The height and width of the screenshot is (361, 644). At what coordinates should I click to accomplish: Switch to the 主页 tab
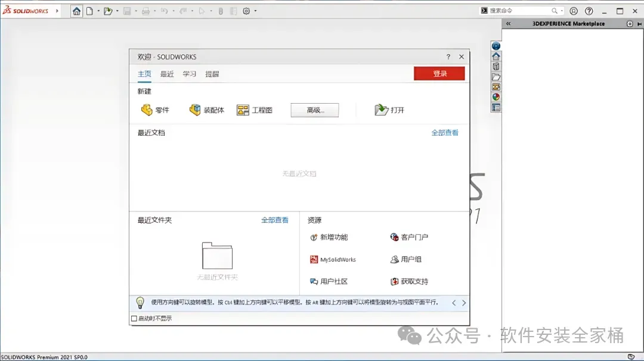144,74
